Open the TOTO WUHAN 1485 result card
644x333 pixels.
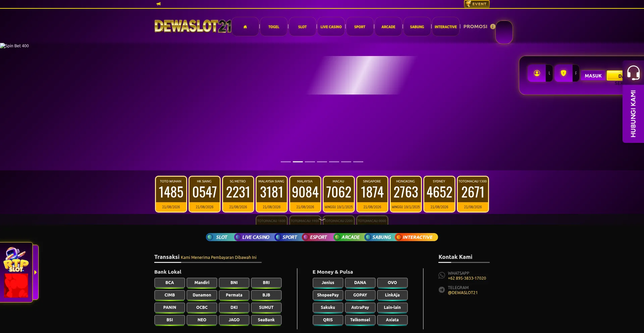(171, 194)
